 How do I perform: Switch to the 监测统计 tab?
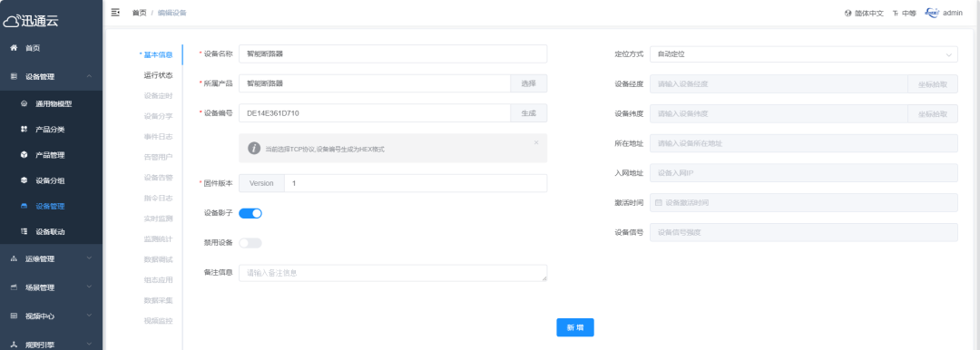(x=158, y=238)
